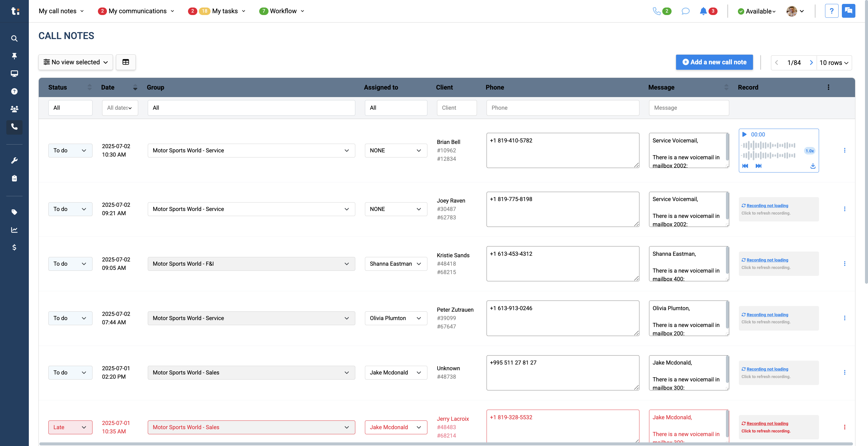Open Workflow menu
This screenshot has width=868, height=446.
coord(282,11)
